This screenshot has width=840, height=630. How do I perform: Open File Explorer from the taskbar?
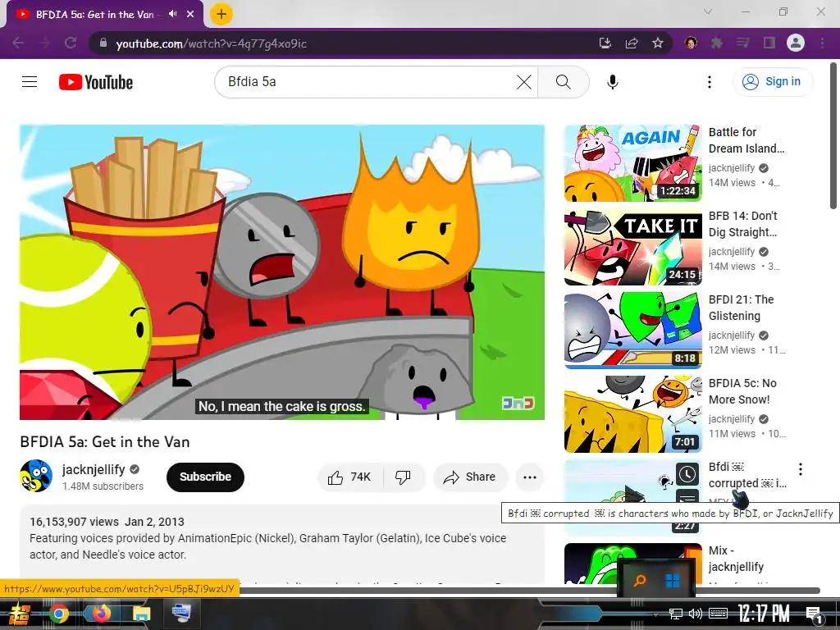[141, 614]
